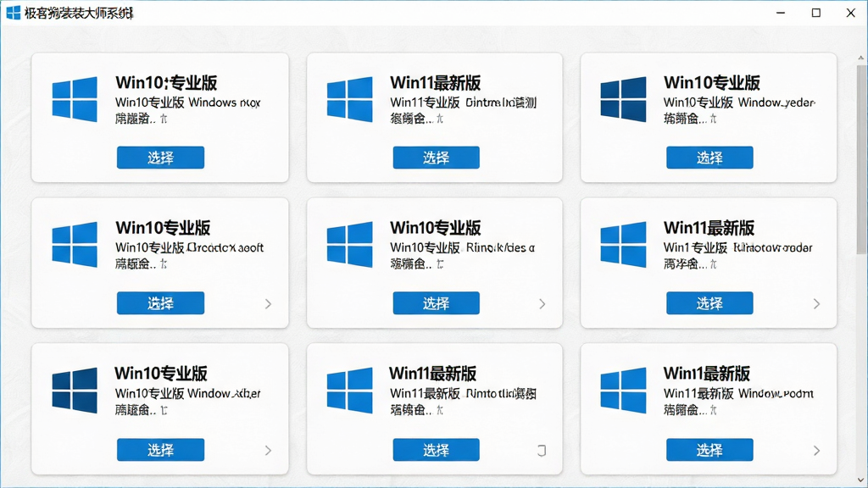The height and width of the screenshot is (488, 868).
Task: Expand the chevron on the "aooft" card
Action: (x=268, y=304)
